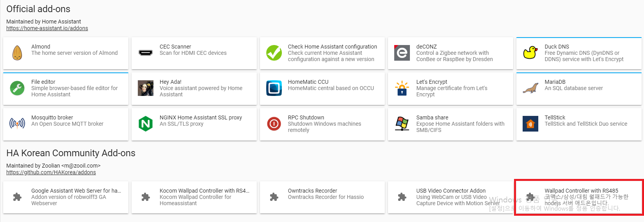Viewport: 644px width, 222px height.
Task: Click the MariaDB seal icon
Action: [x=530, y=88]
